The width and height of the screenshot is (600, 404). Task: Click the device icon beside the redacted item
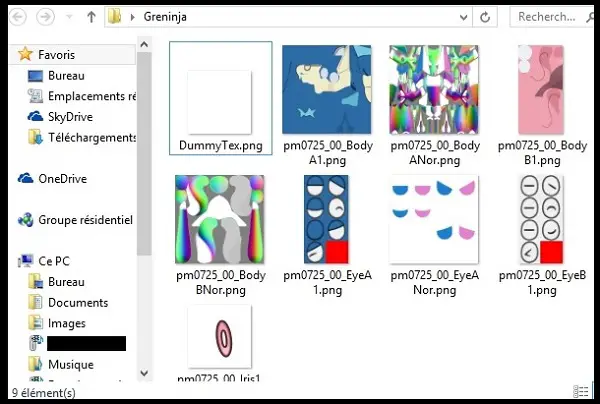click(x=36, y=343)
